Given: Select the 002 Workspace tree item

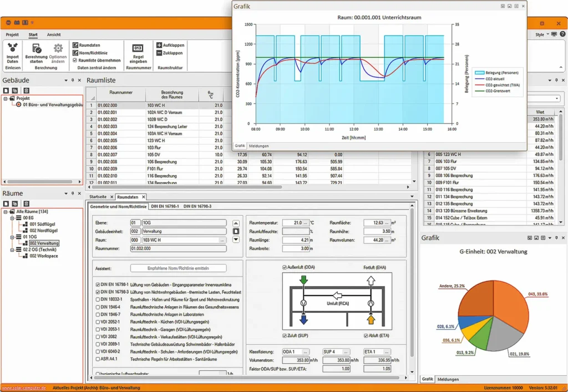Looking at the screenshot, I should click(42, 256).
